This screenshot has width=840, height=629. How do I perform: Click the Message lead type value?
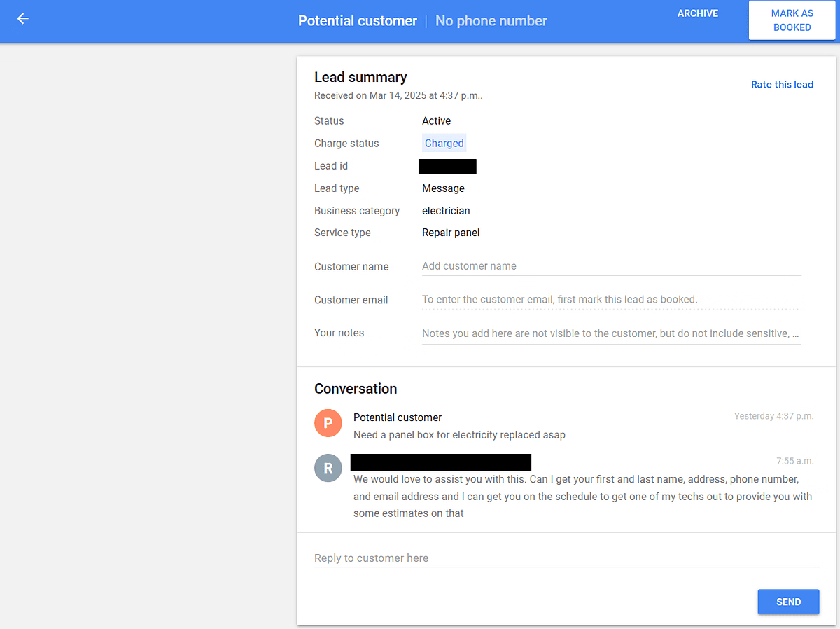point(443,188)
